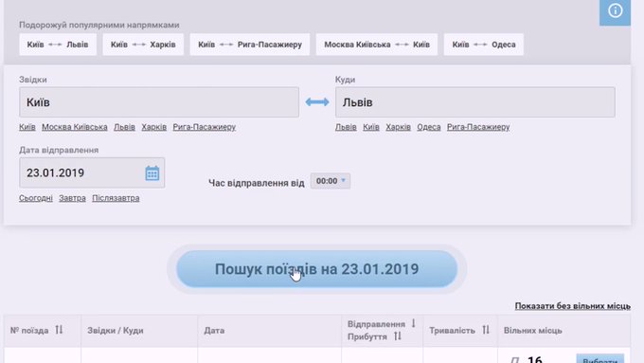This screenshot has width=644, height=363.
Task: Select Рига-Пасажиеру link under Куди field
Action: 478,127
